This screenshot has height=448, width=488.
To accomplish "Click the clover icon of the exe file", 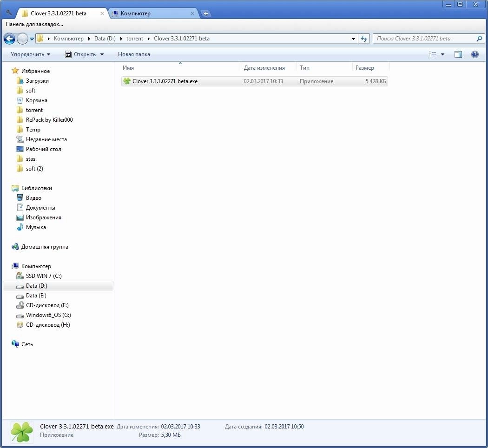I will tap(127, 81).
